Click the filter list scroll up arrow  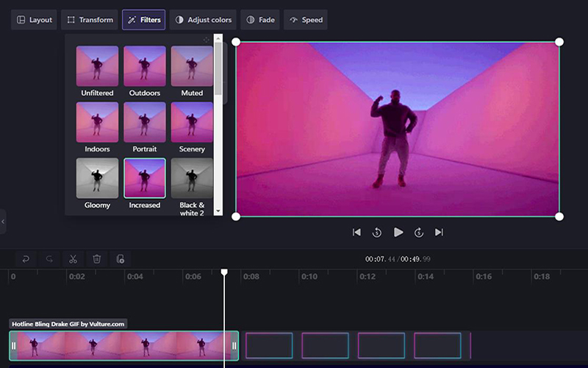(x=218, y=39)
